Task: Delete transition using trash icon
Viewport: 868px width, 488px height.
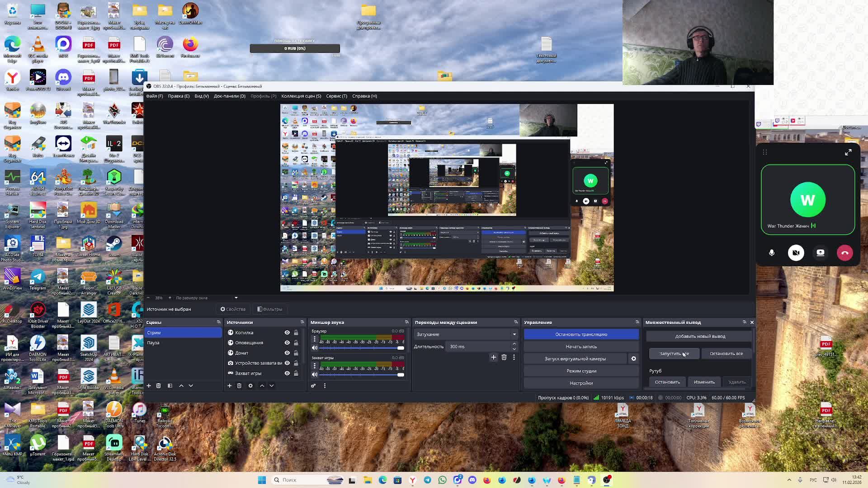Action: click(504, 357)
